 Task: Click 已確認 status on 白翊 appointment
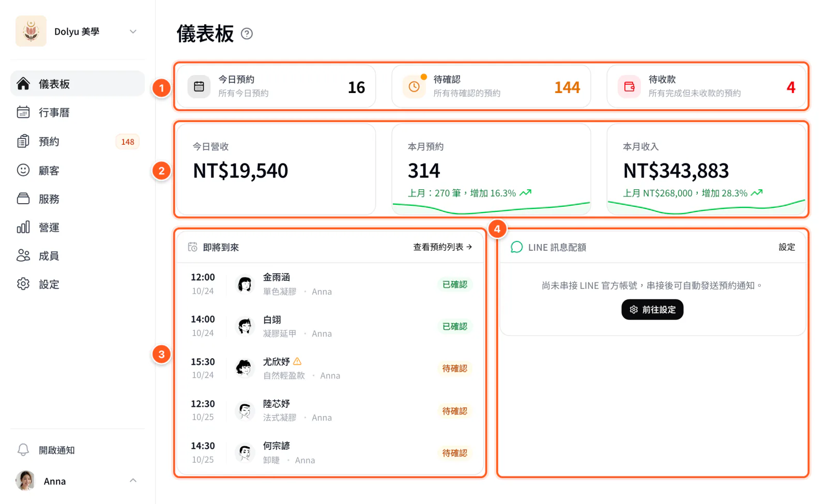coord(455,326)
